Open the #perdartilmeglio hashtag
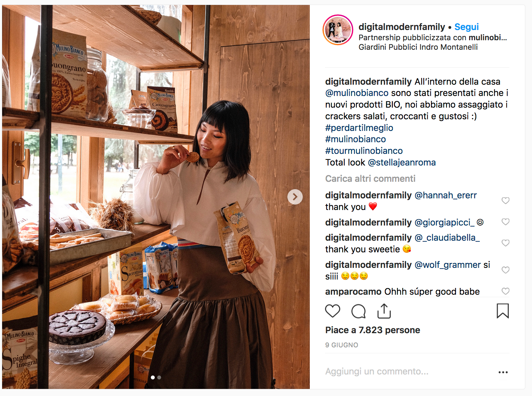 [359, 128]
